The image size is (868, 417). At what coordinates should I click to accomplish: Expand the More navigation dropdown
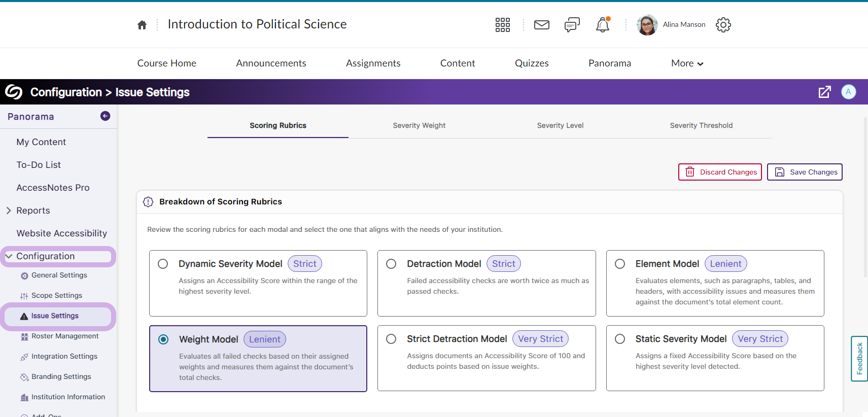[687, 63]
